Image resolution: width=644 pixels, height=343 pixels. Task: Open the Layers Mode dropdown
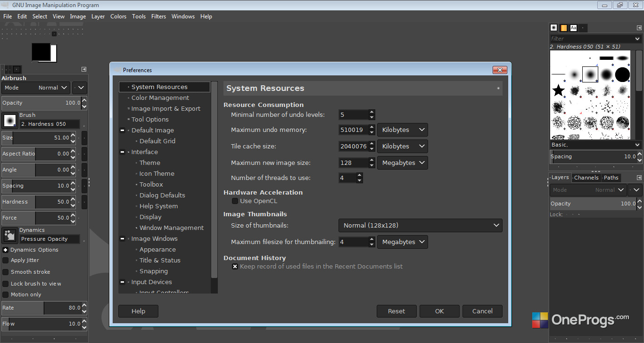click(588, 190)
